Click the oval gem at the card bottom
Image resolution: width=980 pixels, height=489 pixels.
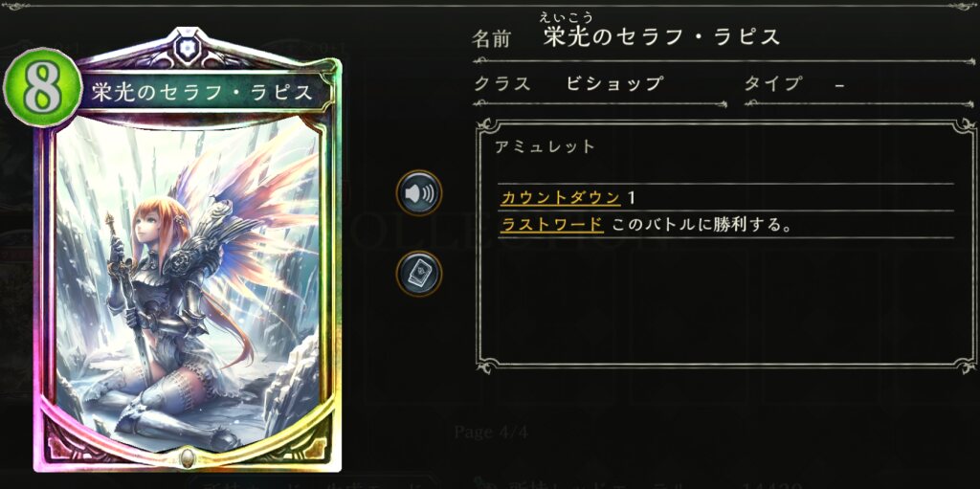(x=186, y=457)
